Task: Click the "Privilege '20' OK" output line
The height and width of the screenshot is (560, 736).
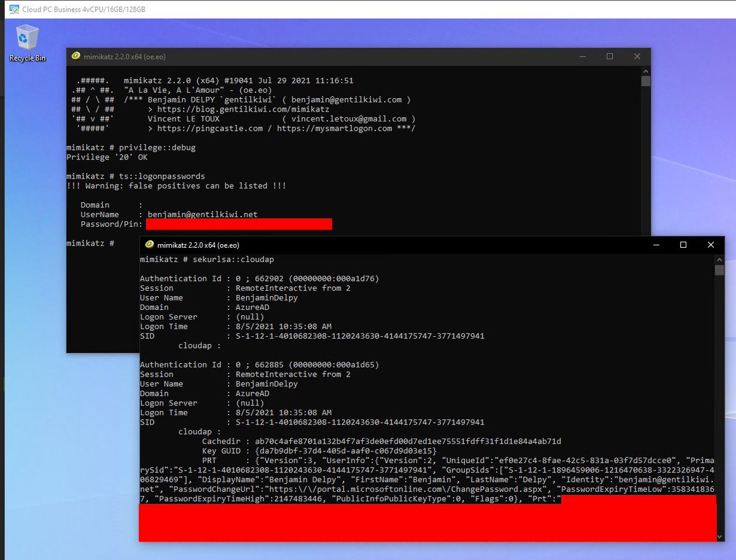Action: coord(107,157)
